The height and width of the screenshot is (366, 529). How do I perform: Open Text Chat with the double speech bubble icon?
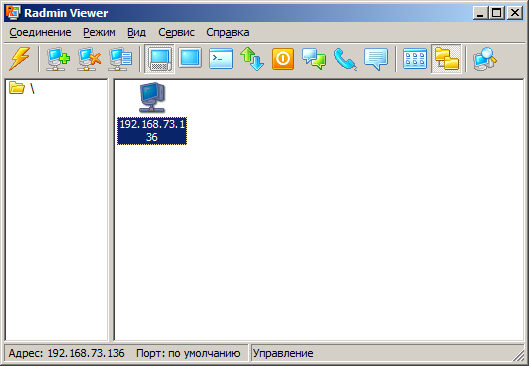click(314, 59)
